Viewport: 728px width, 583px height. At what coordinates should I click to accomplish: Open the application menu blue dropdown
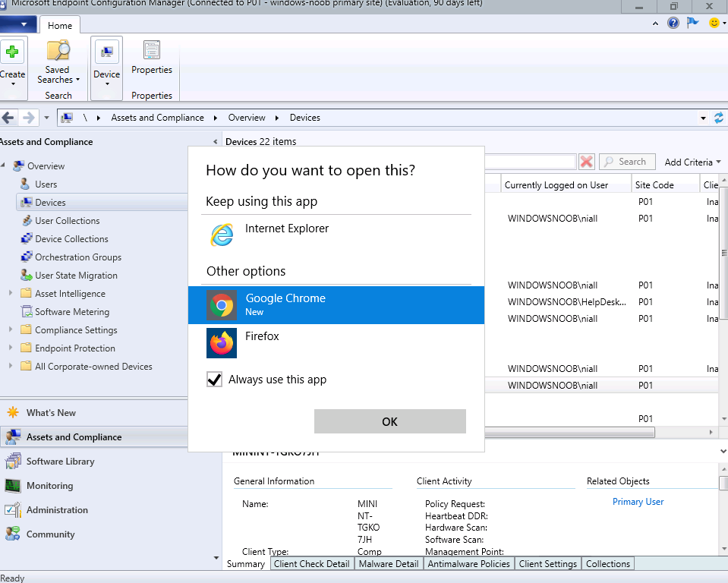pos(18,24)
